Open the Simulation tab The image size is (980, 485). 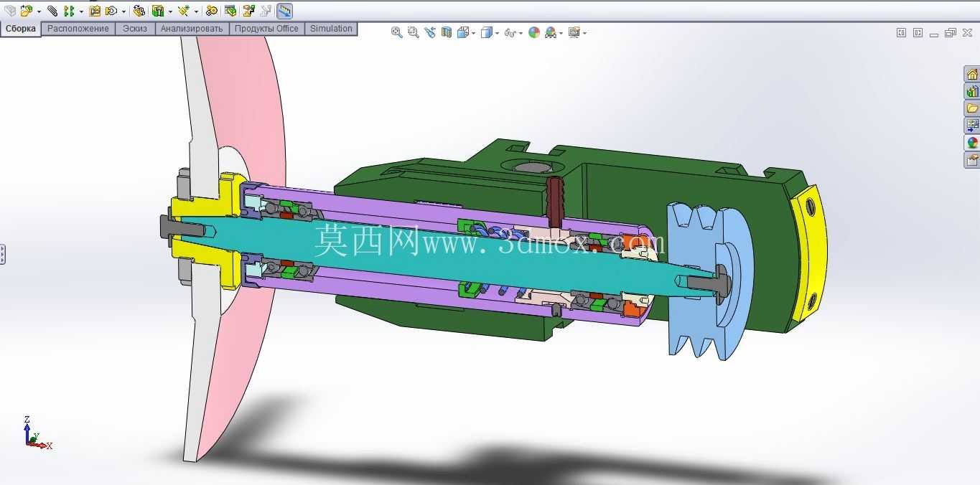pyautogui.click(x=331, y=29)
